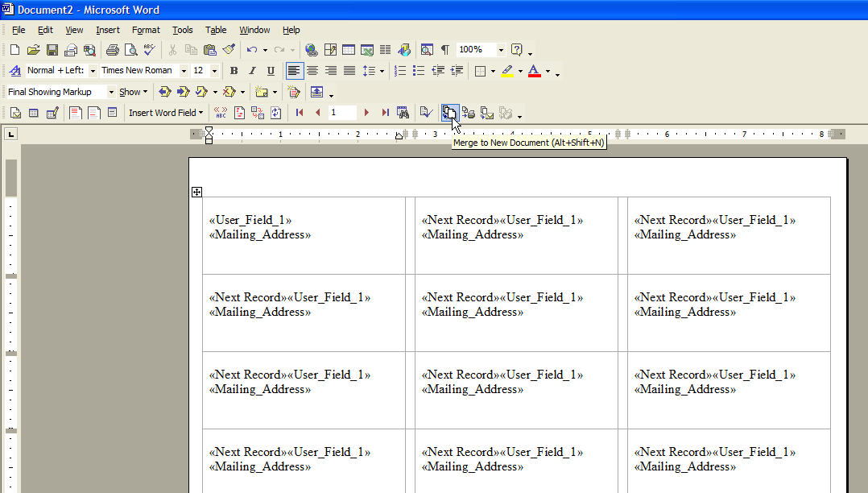
Task: Go to the first merge record
Action: [x=300, y=113]
